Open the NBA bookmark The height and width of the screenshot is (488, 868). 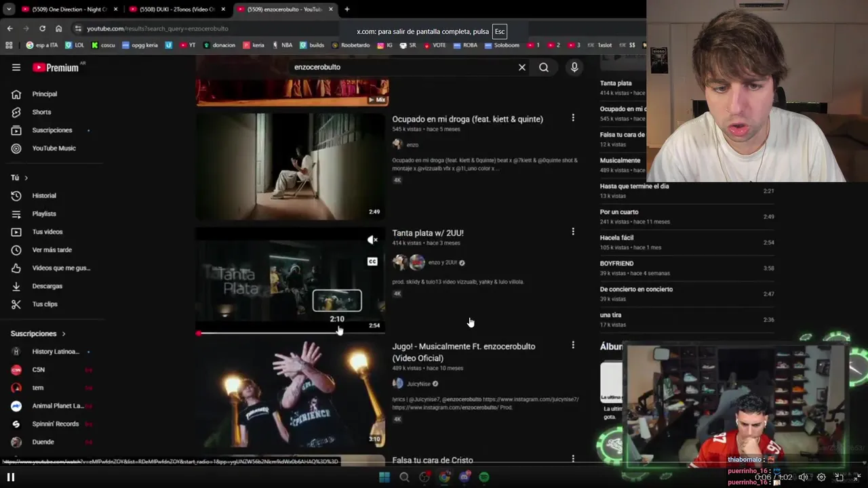(282, 45)
